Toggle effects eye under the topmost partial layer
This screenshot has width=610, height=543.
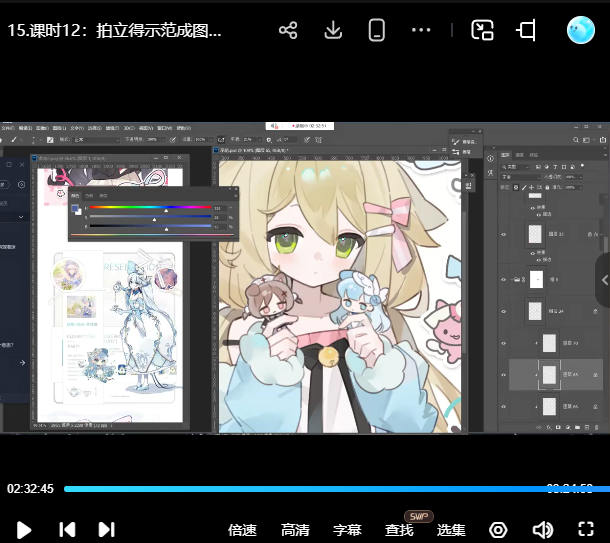pos(533,208)
